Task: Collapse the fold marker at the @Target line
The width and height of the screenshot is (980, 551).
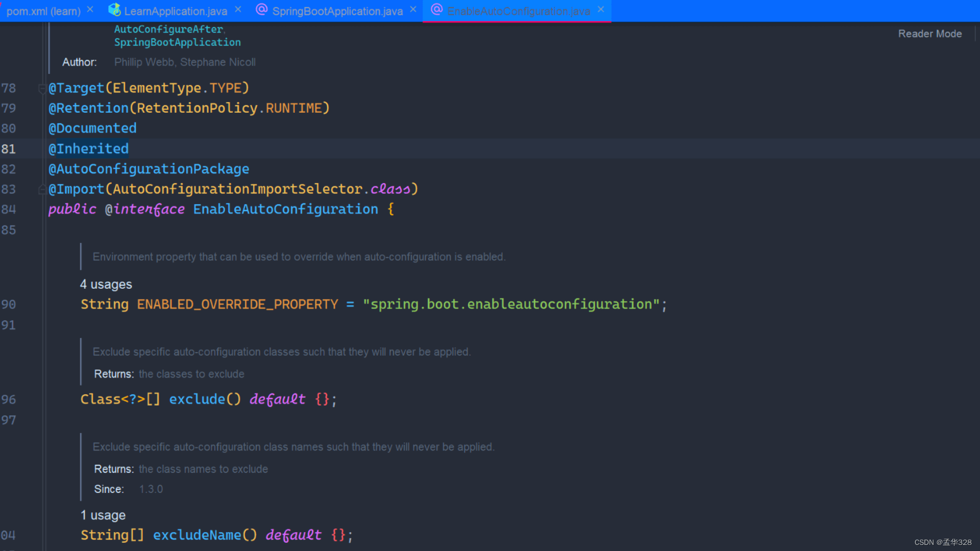Action: coord(42,89)
